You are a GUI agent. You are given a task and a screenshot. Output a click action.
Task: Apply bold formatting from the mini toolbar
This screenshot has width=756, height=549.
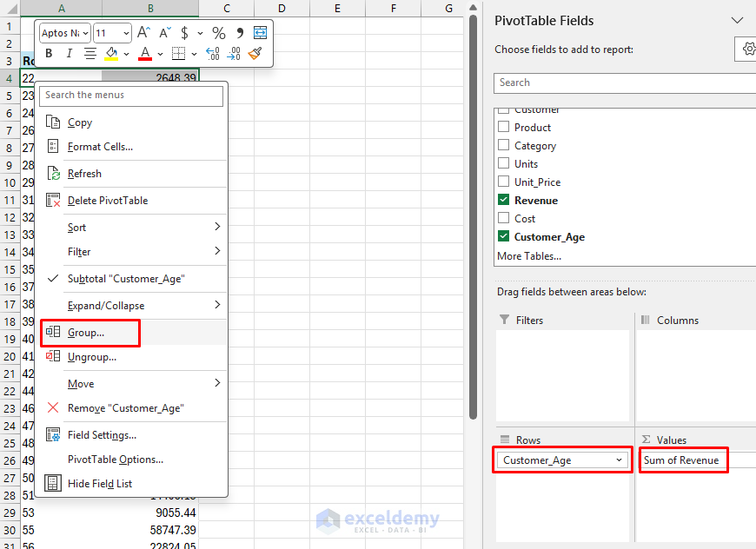(x=49, y=53)
